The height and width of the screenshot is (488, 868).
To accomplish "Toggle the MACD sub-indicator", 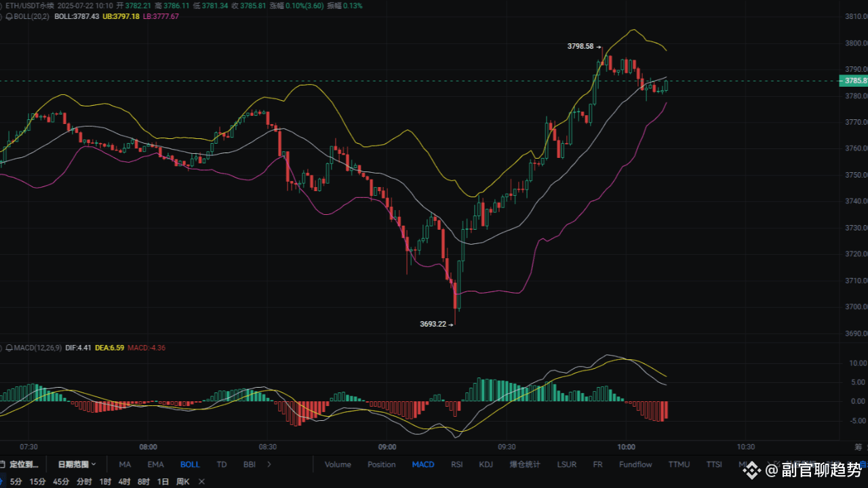I will click(x=423, y=464).
